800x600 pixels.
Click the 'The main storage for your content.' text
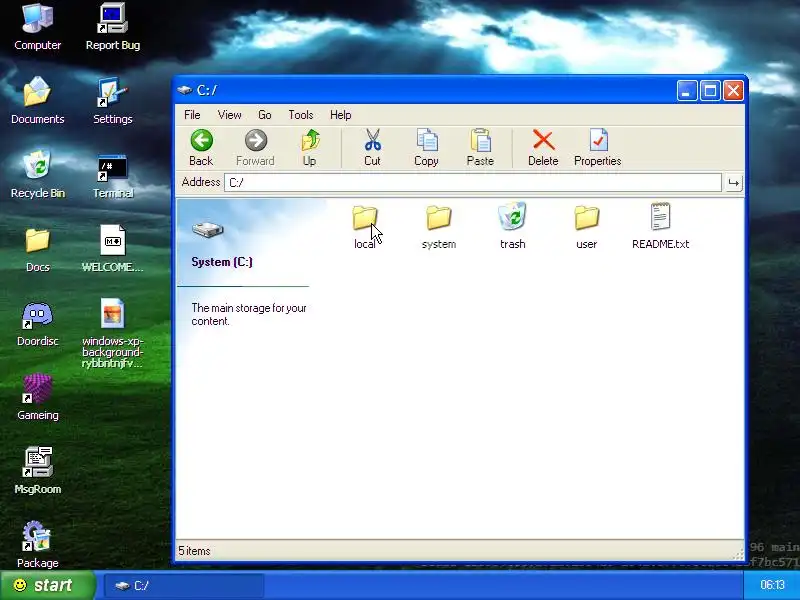pos(249,314)
